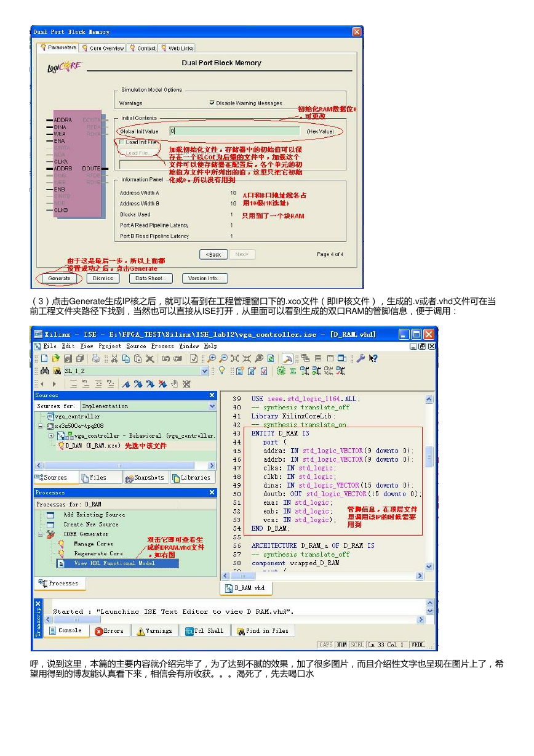534x756 pixels.
Task: Switch to the Core Overview tab
Action: point(103,48)
